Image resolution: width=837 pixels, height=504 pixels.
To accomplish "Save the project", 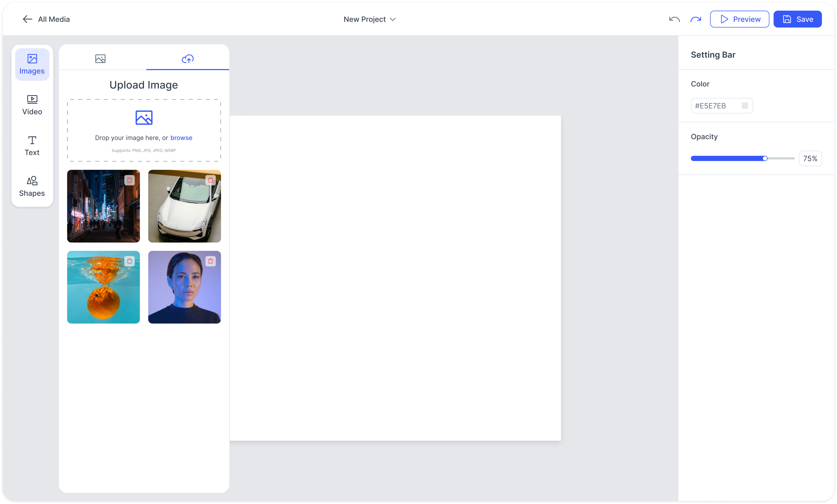I will coord(798,19).
